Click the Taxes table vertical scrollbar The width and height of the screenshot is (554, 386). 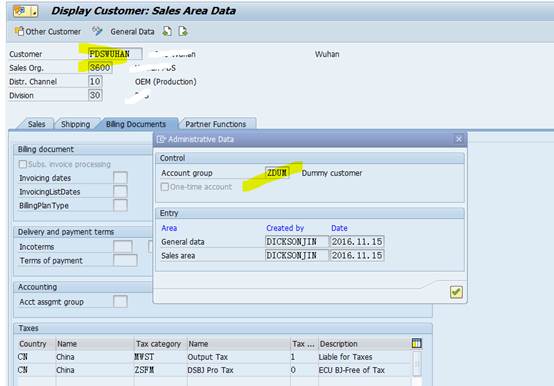click(417, 364)
